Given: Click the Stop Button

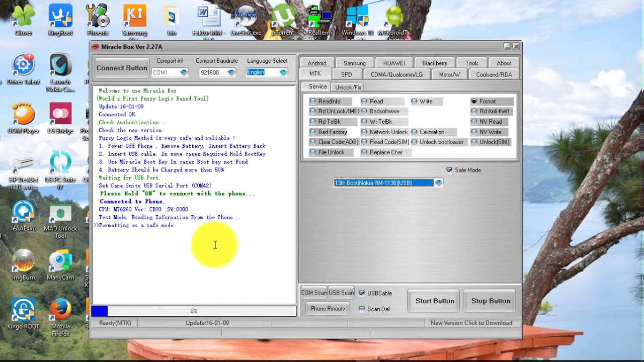Looking at the screenshot, I should click(x=491, y=301).
